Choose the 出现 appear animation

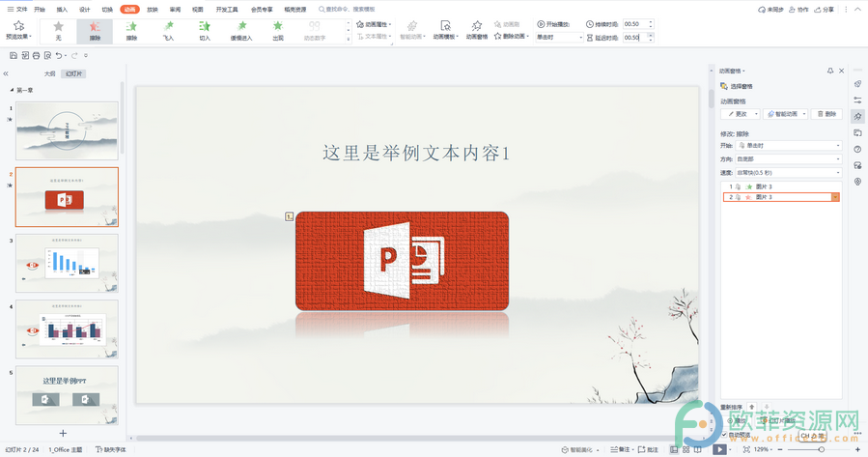pos(278,31)
